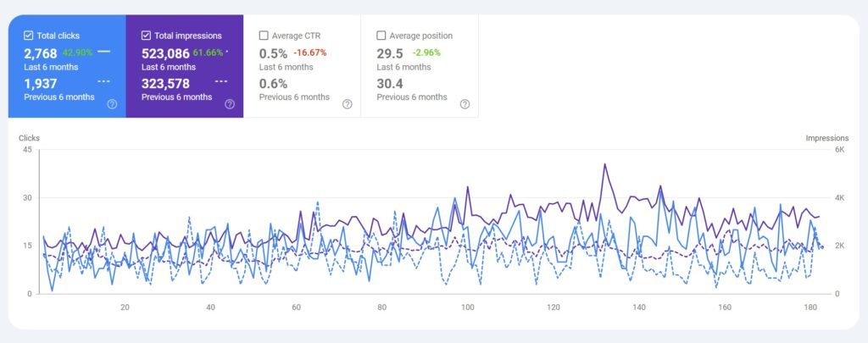
Task: Click the 2K impressions axis tick
Action: pos(839,246)
